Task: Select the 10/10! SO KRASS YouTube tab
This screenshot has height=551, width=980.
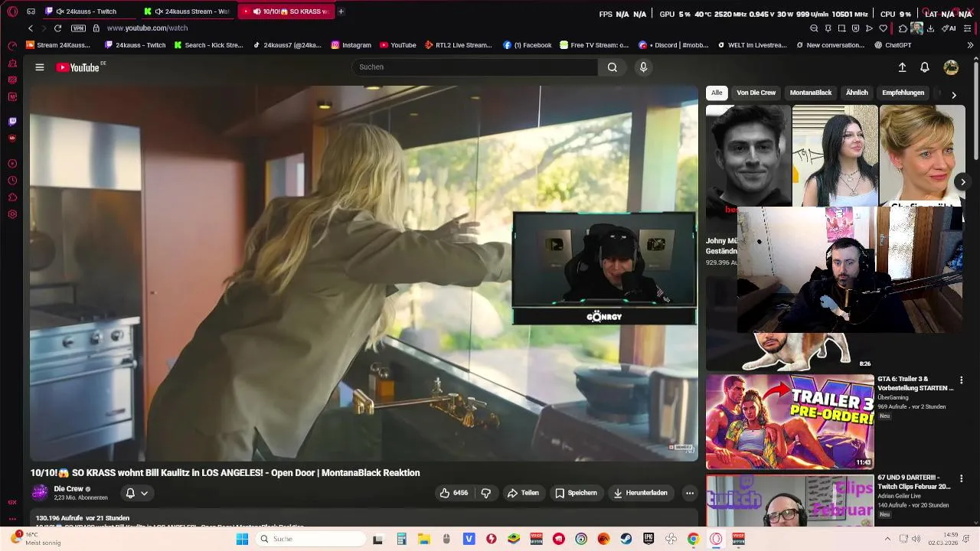Action: click(x=286, y=11)
